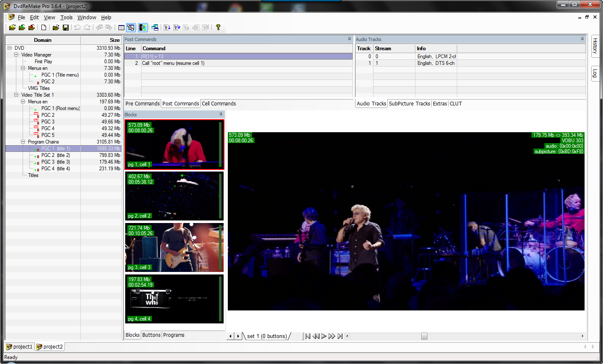The height and width of the screenshot is (364, 603).
Task: Toggle the pin on Audio Tracks panel
Action: (x=582, y=39)
